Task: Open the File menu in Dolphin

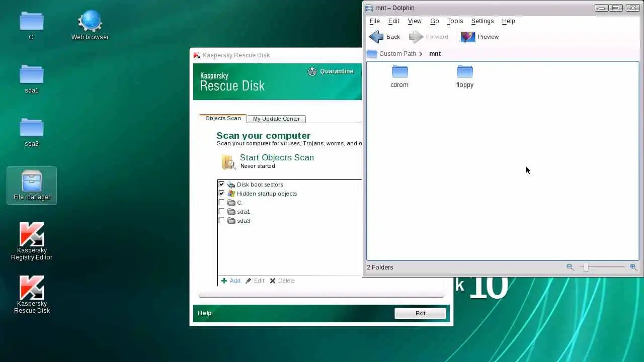Action: (x=375, y=21)
